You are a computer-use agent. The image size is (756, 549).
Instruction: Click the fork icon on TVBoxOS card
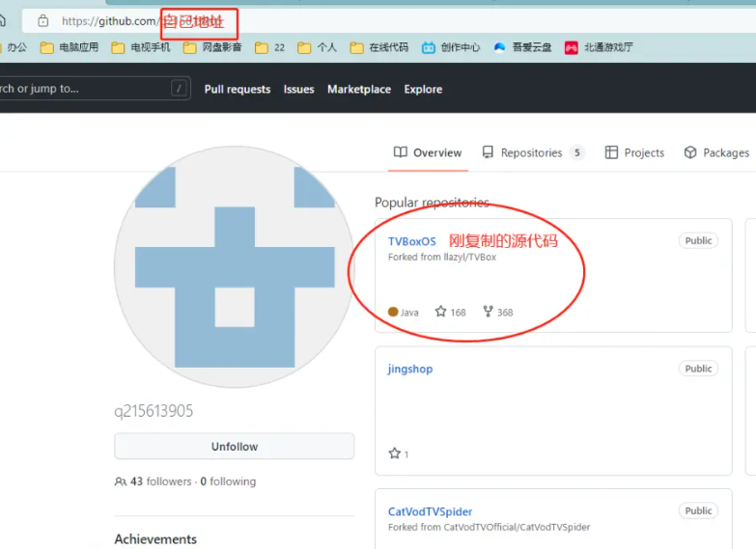click(488, 312)
